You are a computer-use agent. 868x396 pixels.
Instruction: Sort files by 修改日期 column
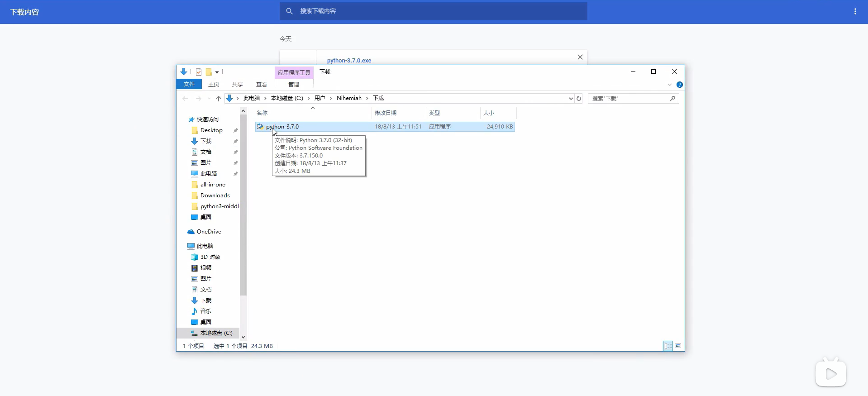(x=386, y=113)
